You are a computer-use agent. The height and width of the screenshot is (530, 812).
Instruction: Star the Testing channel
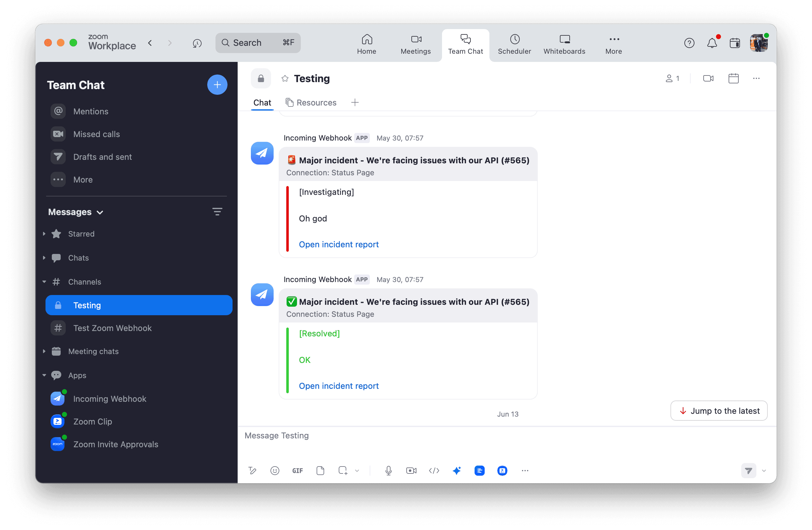(285, 79)
